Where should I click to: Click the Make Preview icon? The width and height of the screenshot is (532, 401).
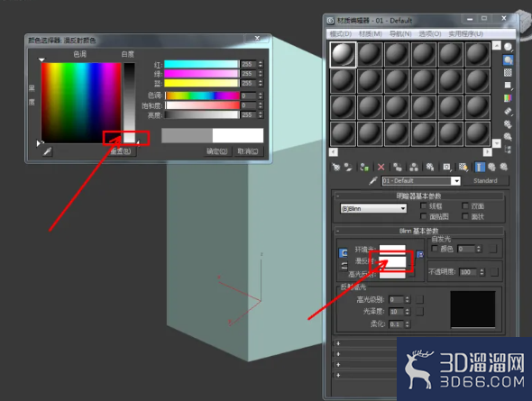pos(508,111)
